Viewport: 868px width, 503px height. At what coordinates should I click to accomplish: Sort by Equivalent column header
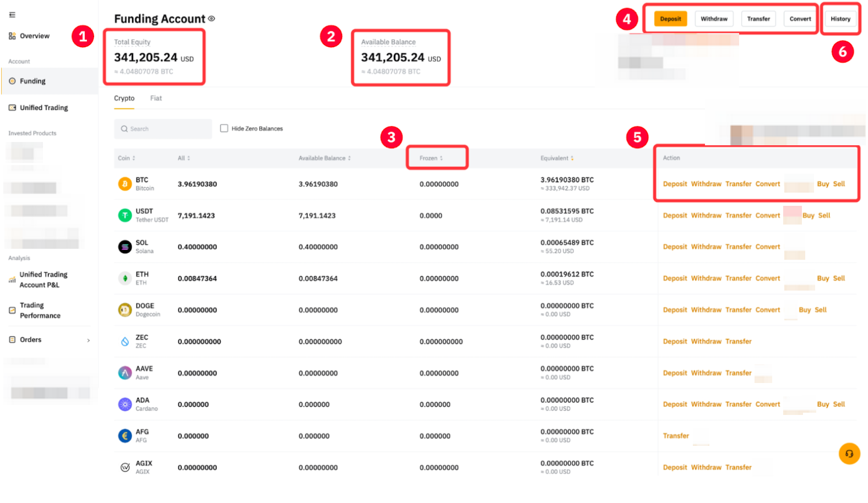pyautogui.click(x=557, y=158)
